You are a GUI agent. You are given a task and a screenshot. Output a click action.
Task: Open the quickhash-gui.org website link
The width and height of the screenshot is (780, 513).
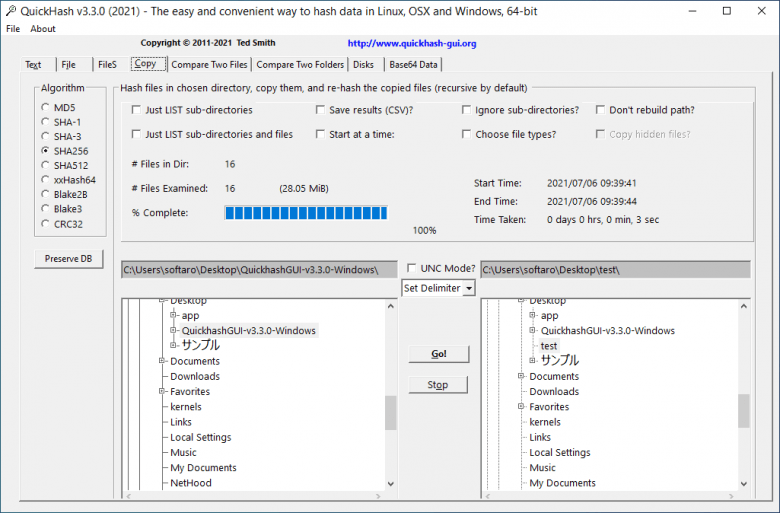(x=412, y=43)
